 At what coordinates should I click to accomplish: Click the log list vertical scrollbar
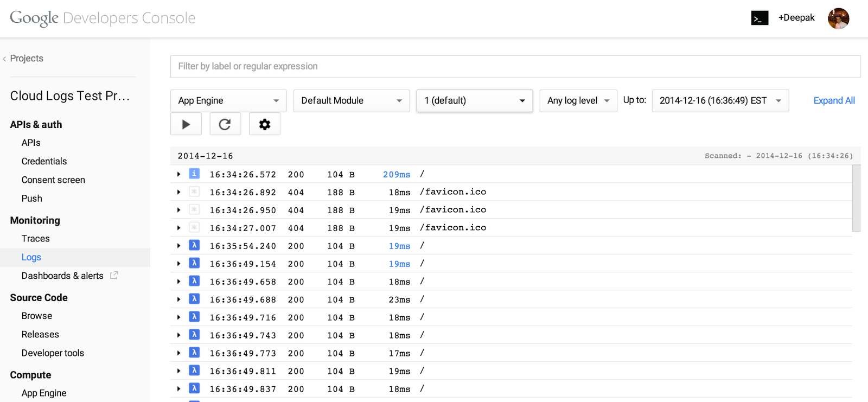857,199
